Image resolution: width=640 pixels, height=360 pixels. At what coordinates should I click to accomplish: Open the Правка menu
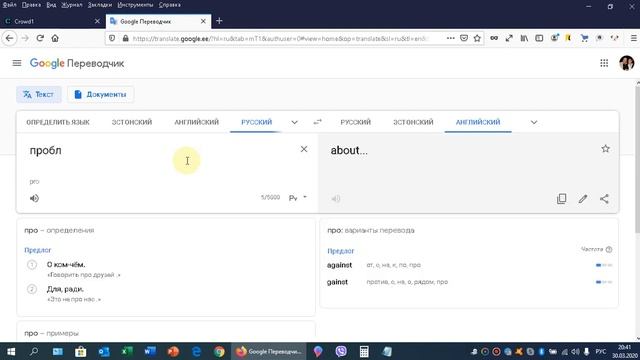point(31,5)
